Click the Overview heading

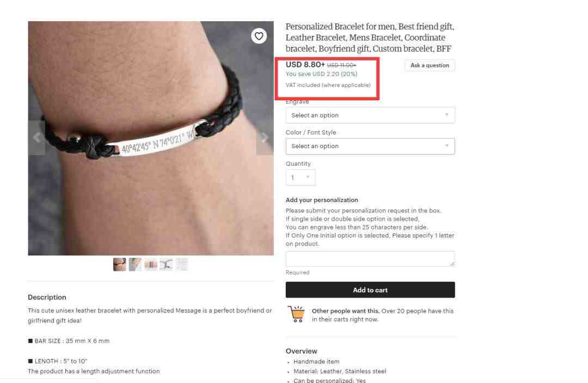(302, 351)
